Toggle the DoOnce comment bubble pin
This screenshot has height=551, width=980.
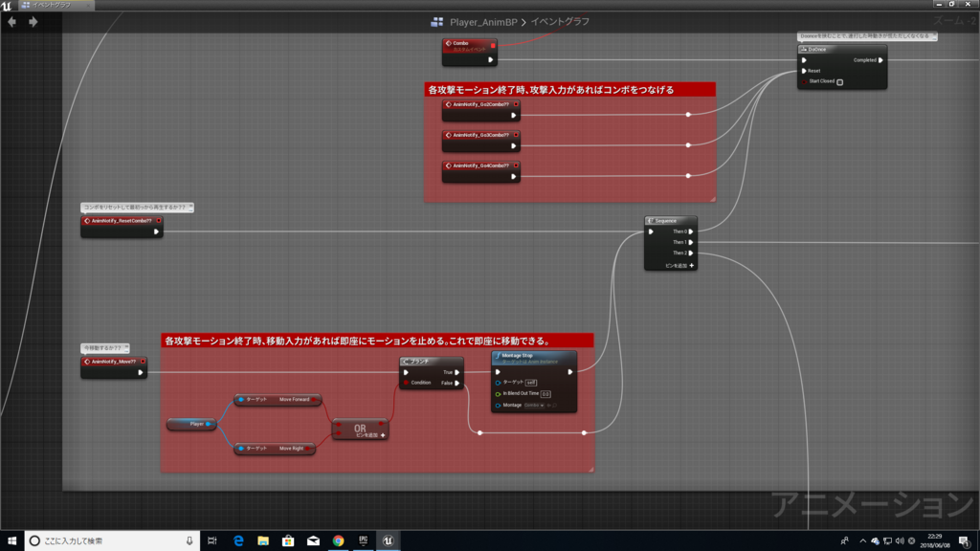pos(934,36)
